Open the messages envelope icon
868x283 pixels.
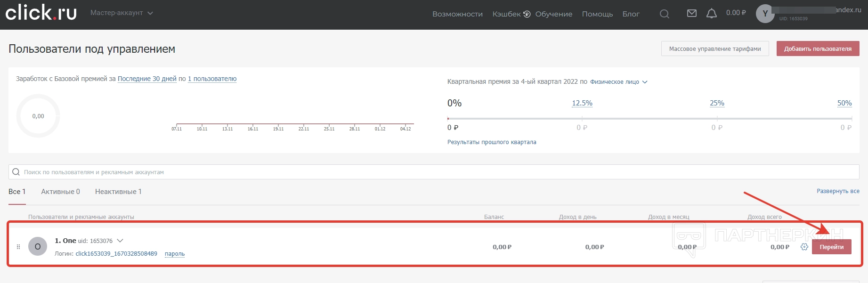(691, 14)
